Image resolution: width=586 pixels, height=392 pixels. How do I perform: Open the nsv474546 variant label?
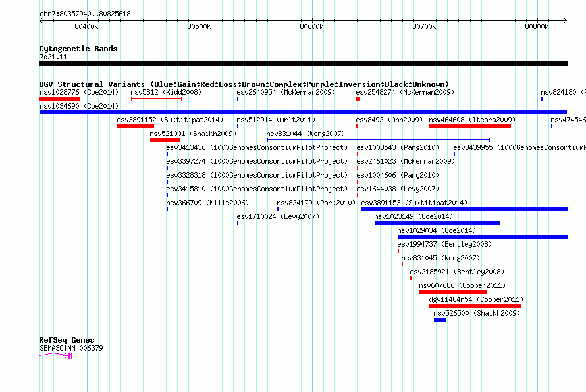point(568,120)
